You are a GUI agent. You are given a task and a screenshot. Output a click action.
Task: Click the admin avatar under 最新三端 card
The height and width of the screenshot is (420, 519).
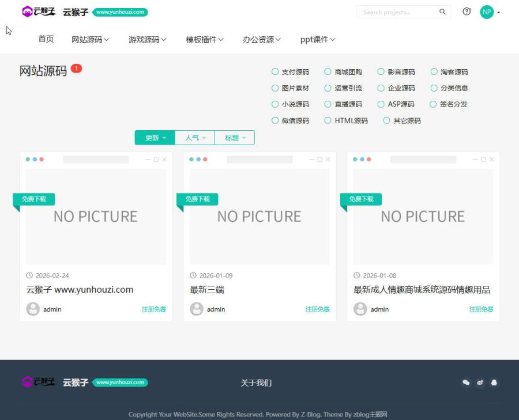click(196, 309)
